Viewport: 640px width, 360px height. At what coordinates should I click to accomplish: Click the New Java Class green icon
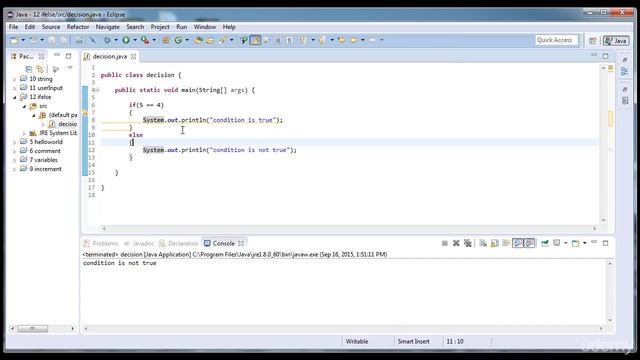178,40
